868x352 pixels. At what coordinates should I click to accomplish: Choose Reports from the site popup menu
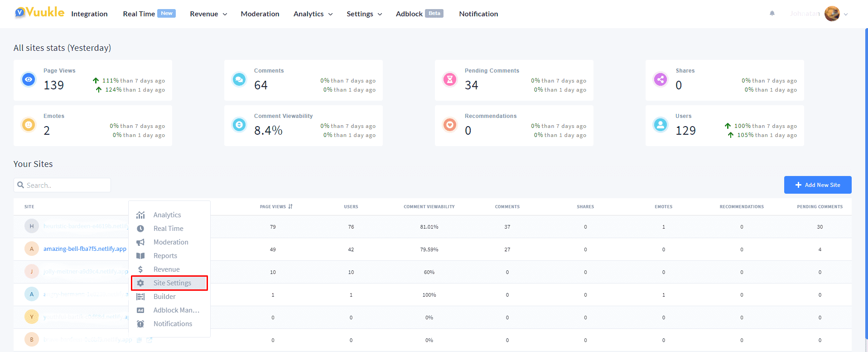point(165,256)
